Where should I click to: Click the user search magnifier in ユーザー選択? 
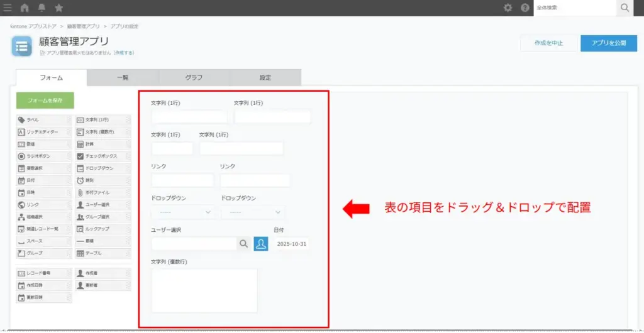243,244
